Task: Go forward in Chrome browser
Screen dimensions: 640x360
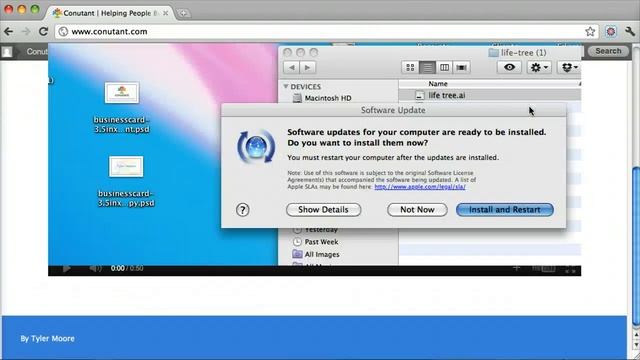Action: pos(26,31)
